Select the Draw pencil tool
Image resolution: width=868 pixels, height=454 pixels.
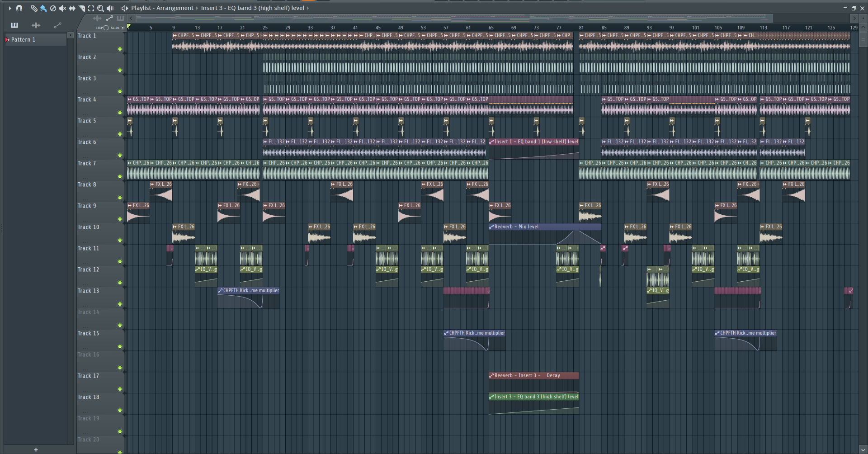tap(34, 8)
